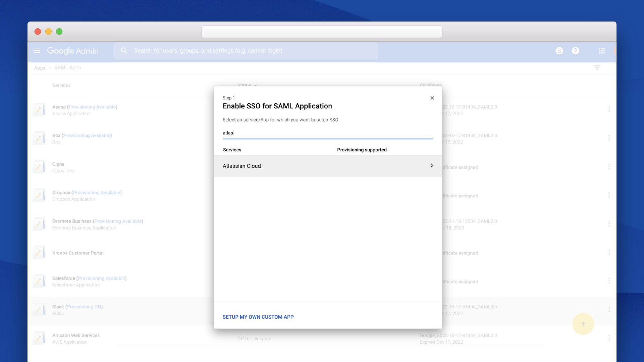Viewport: 644px width, 362px height.
Task: Open more options for Salesforce row
Action: (x=609, y=281)
